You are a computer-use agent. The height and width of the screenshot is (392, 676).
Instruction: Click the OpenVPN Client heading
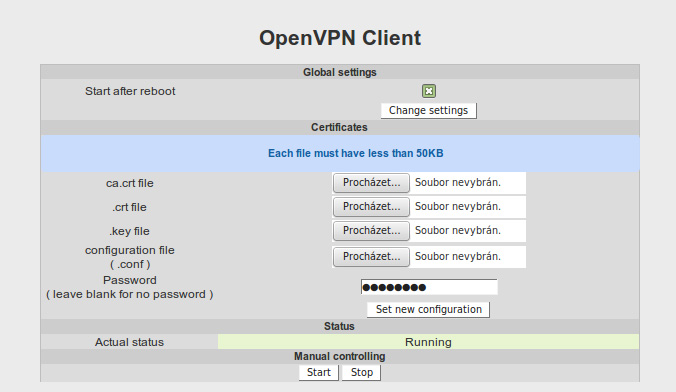[340, 38]
